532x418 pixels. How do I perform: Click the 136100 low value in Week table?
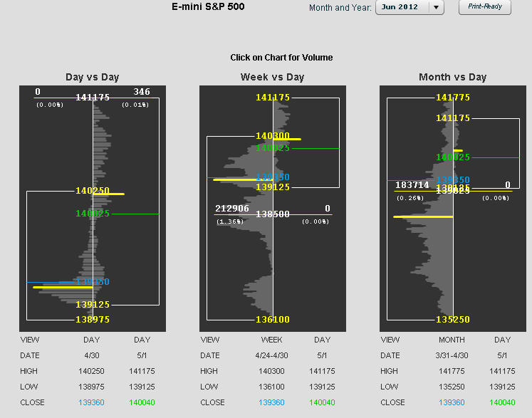(x=271, y=387)
